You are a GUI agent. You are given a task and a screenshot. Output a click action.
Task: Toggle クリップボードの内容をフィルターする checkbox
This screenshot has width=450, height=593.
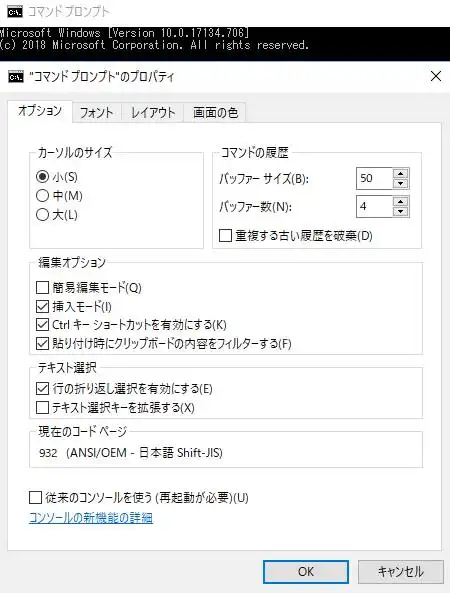pos(42,343)
